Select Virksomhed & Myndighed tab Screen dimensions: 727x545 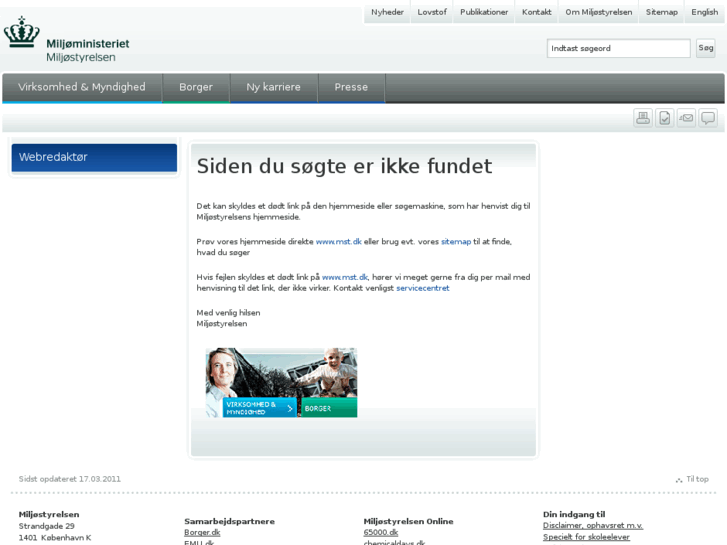(82, 87)
